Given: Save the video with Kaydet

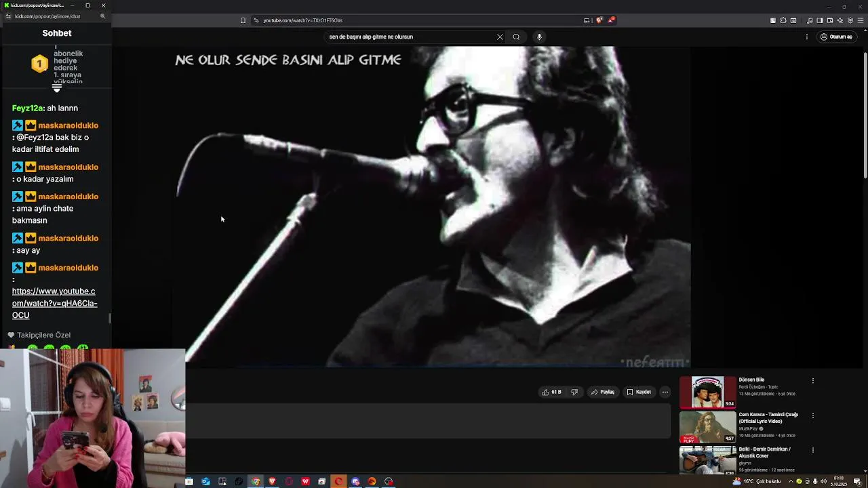Looking at the screenshot, I should (x=639, y=392).
